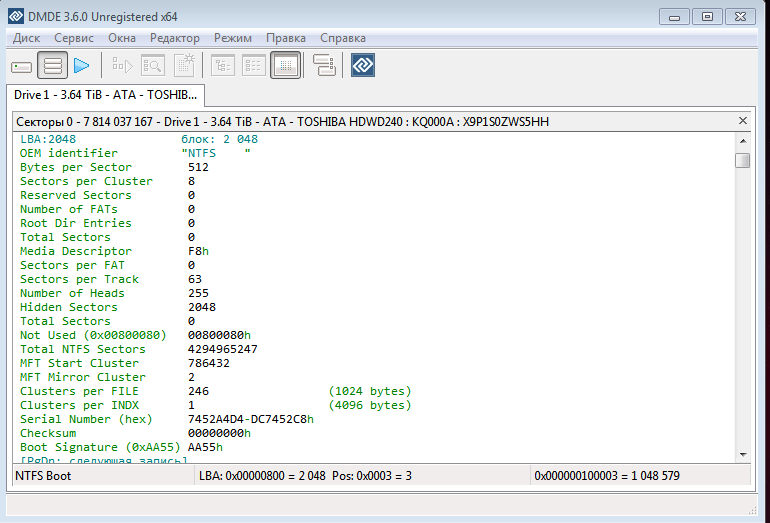Image resolution: width=770 pixels, height=523 pixels.
Task: Click the tree view toolbar icon
Action: coord(221,66)
